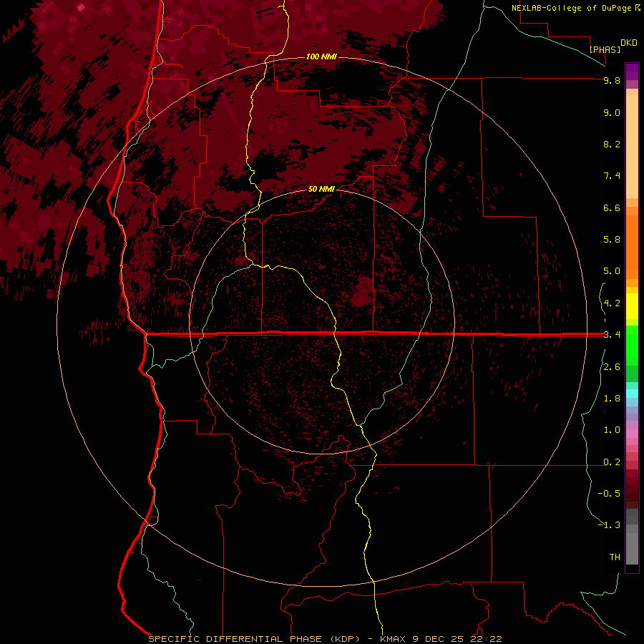Click the 9.0 scale value
The image size is (644, 644).
pos(612,112)
